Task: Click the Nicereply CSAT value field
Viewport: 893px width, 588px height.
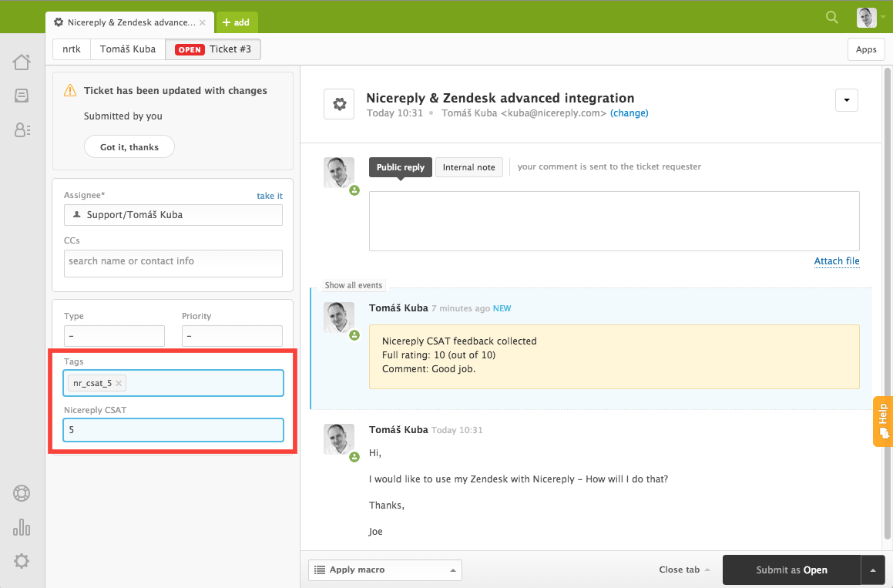Action: (173, 430)
